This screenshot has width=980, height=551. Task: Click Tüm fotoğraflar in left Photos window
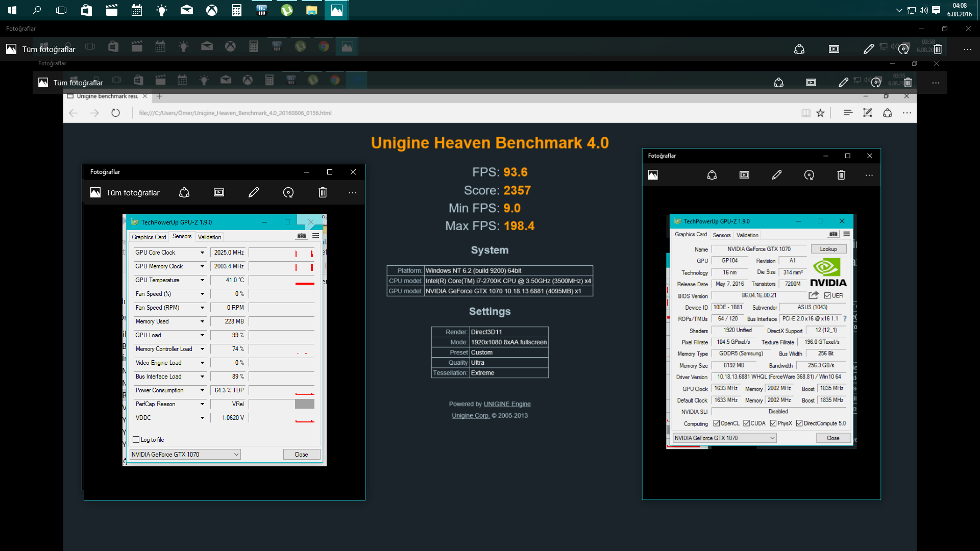coord(133,193)
